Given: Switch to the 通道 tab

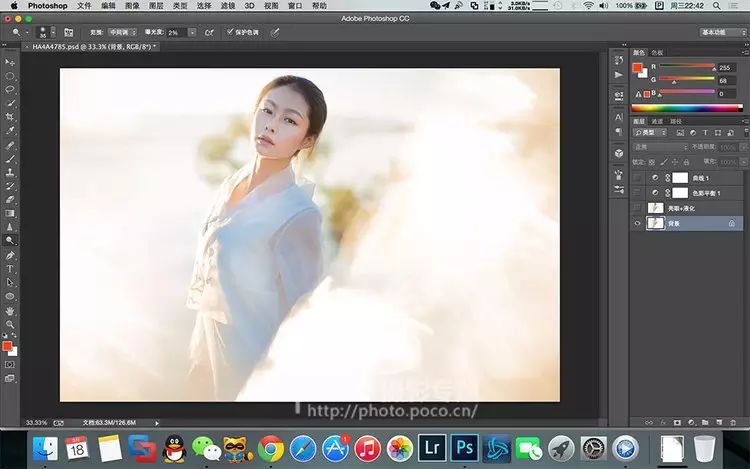Looking at the screenshot, I should [657, 121].
